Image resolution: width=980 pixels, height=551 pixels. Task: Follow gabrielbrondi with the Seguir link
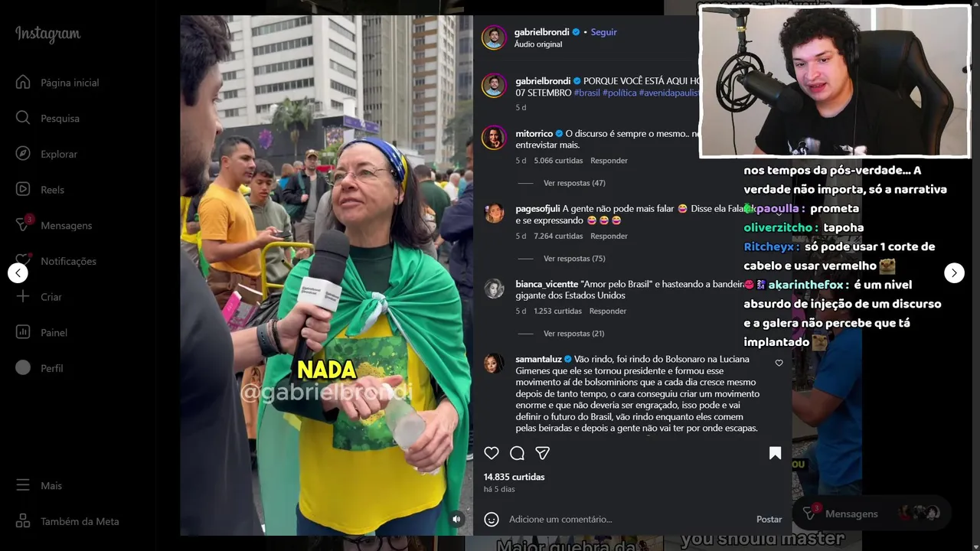tap(603, 32)
